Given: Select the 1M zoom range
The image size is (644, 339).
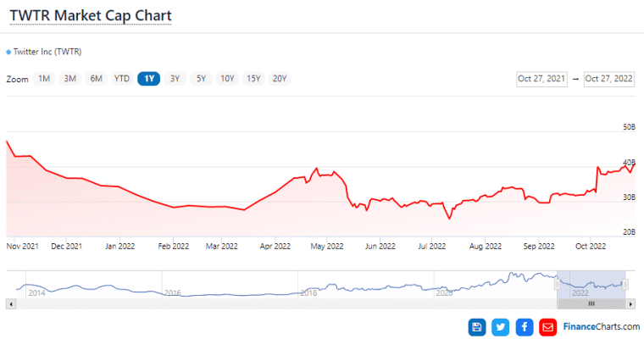Looking at the screenshot, I should (x=44, y=79).
